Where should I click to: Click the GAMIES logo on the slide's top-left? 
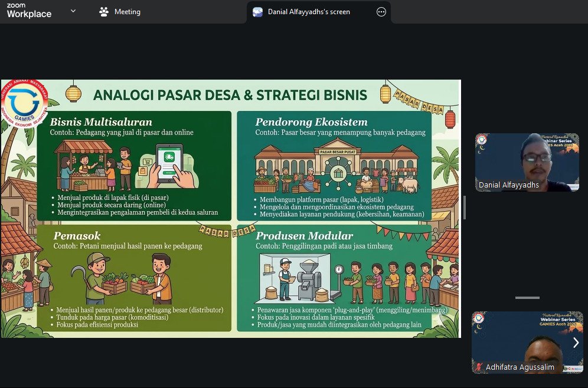click(25, 104)
